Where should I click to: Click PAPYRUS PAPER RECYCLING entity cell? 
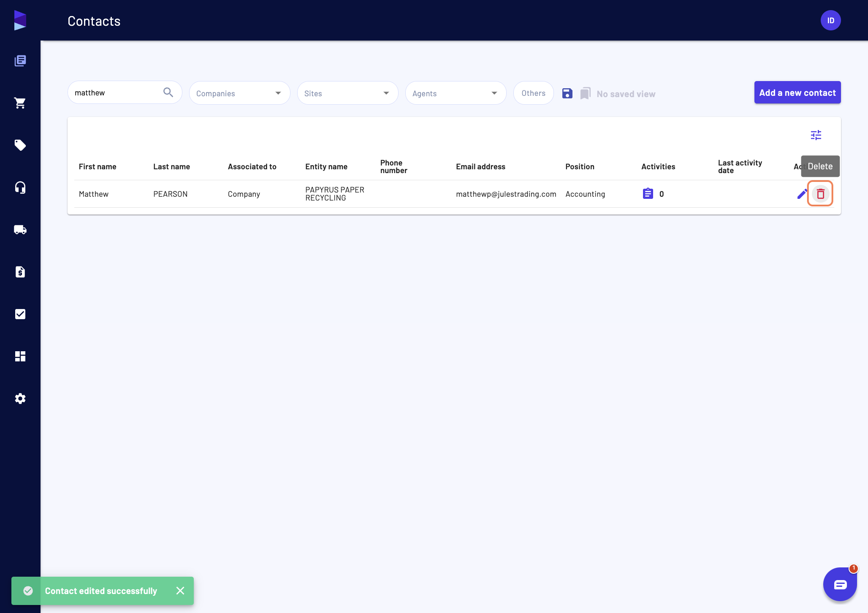[335, 194]
